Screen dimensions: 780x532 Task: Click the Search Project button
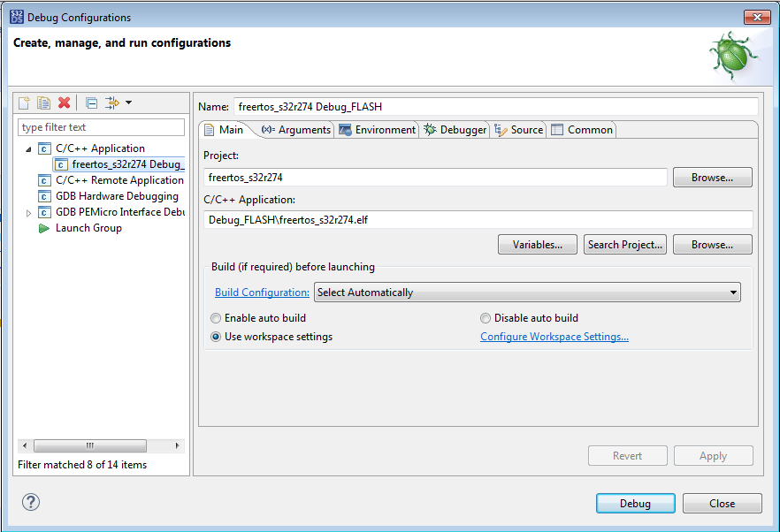tap(624, 245)
